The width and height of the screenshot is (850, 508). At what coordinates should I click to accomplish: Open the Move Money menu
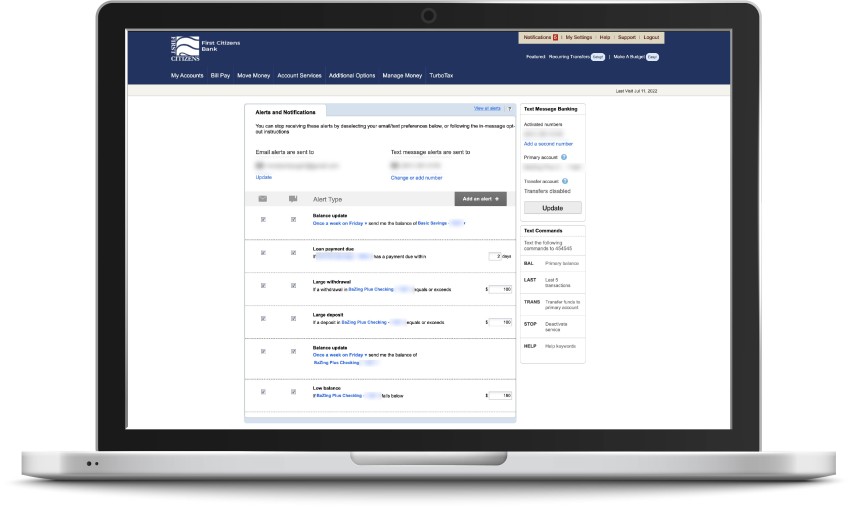[x=253, y=75]
